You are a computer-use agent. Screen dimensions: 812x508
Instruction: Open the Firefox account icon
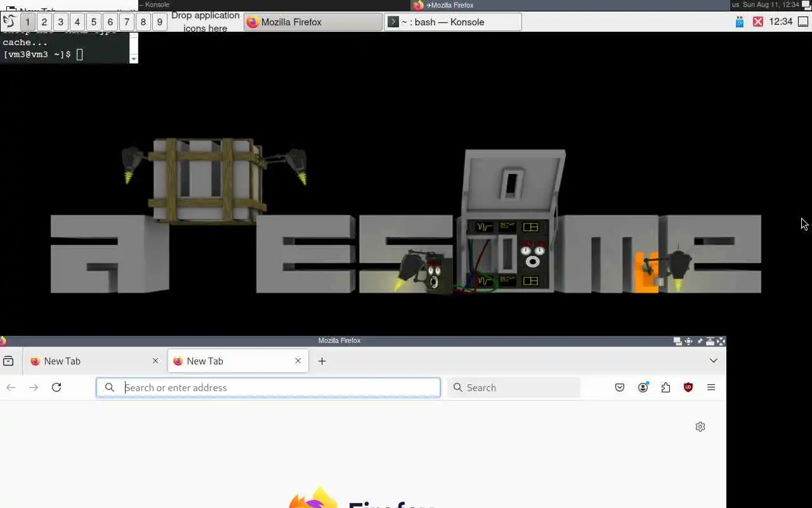(x=643, y=387)
